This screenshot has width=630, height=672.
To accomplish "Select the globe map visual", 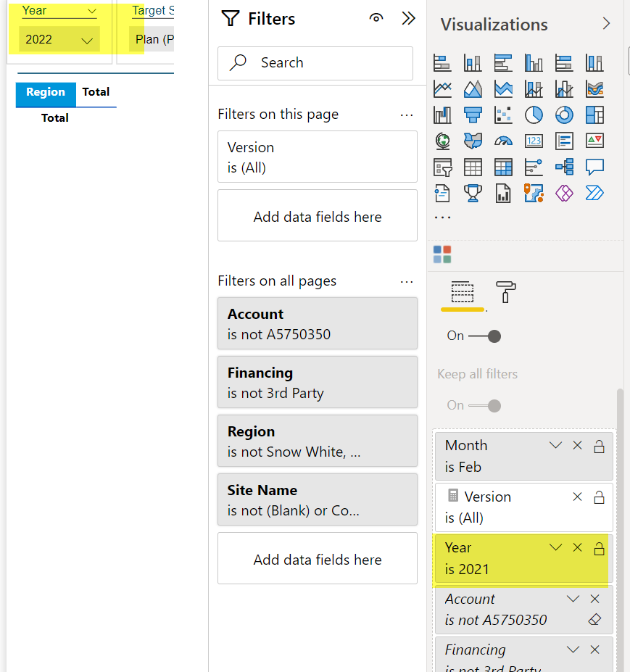I will click(x=442, y=141).
